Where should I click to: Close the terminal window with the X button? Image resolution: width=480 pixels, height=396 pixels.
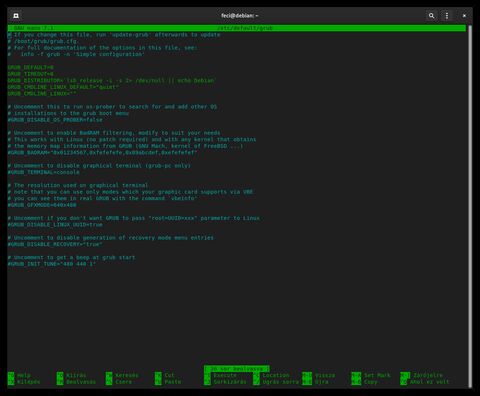[x=464, y=16]
